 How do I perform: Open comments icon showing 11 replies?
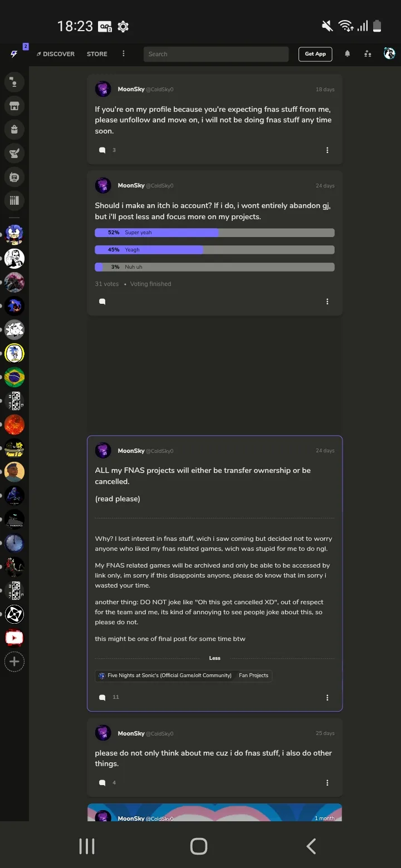click(102, 697)
